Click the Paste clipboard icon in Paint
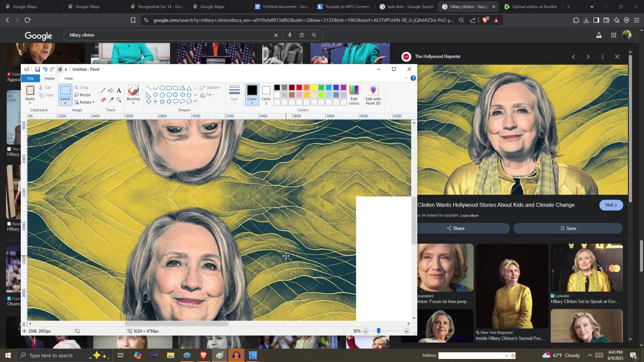644x362 pixels. point(30,90)
